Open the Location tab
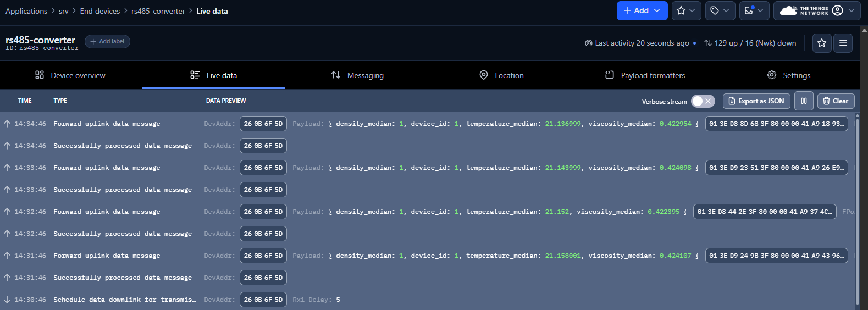Screen dimensions: 868x310 [x=501, y=75]
